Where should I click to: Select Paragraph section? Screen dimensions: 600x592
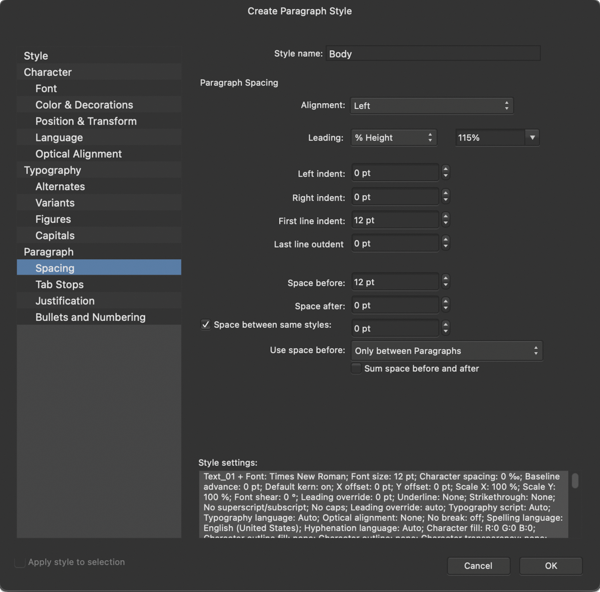99,252
